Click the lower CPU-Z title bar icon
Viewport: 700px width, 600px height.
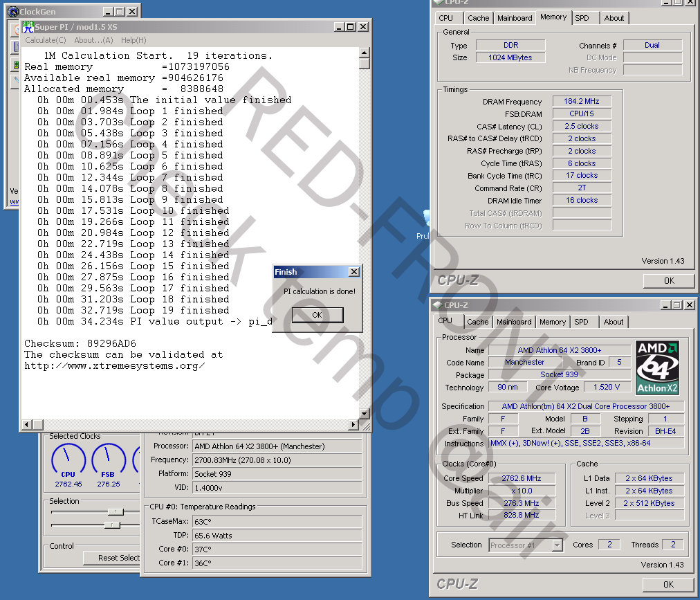point(437,305)
